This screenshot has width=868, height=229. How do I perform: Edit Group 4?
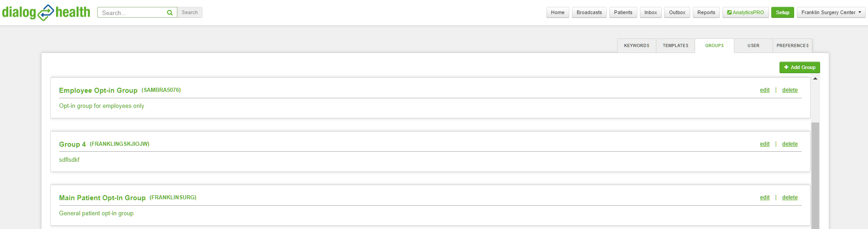(x=764, y=144)
